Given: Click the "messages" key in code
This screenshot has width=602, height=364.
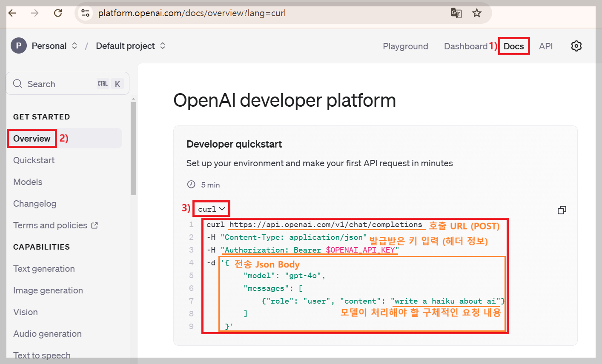Looking at the screenshot, I should pyautogui.click(x=267, y=288).
